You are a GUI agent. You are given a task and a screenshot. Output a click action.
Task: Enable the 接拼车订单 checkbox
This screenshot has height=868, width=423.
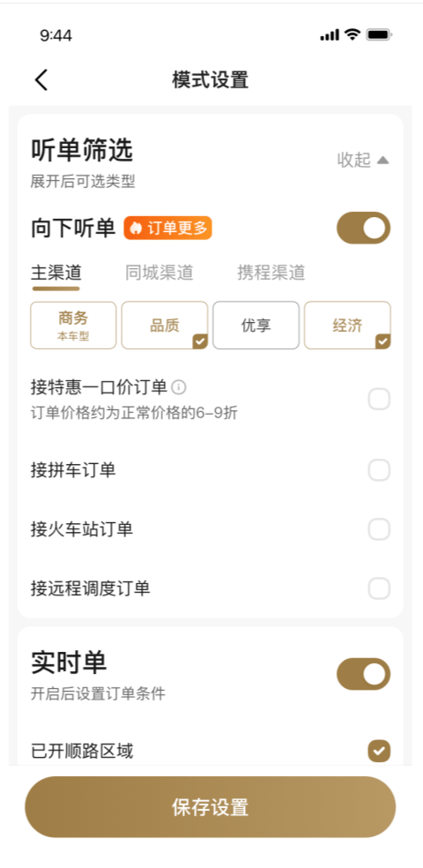(x=379, y=470)
